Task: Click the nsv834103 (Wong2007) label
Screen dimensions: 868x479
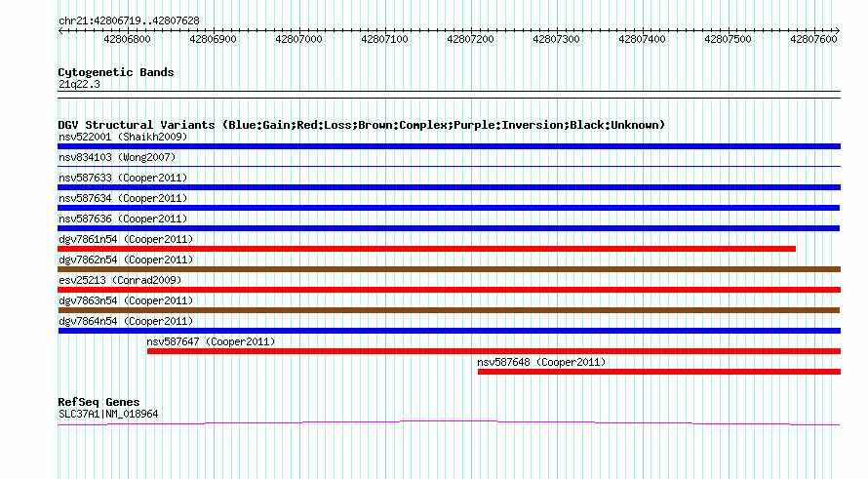Action: pos(117,157)
